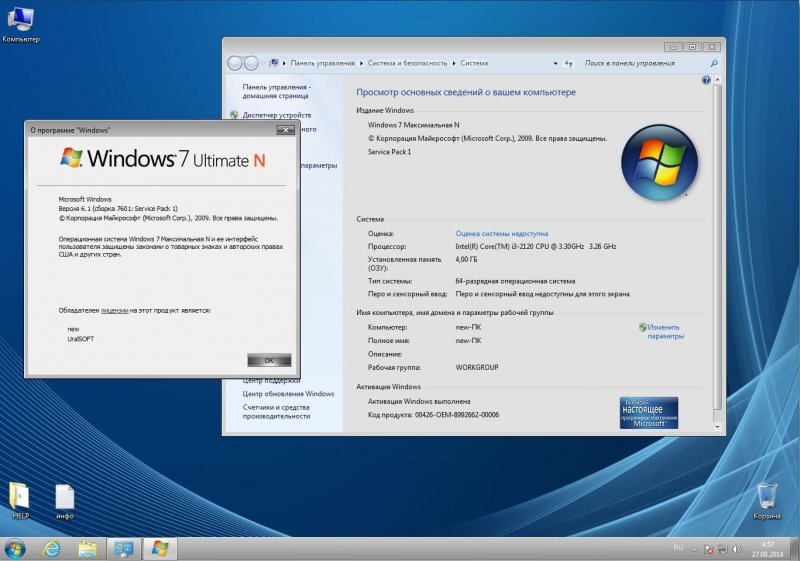800x561 pixels.
Task: Expand arrow after Система и безопасность breadcrumb
Action: (454, 64)
